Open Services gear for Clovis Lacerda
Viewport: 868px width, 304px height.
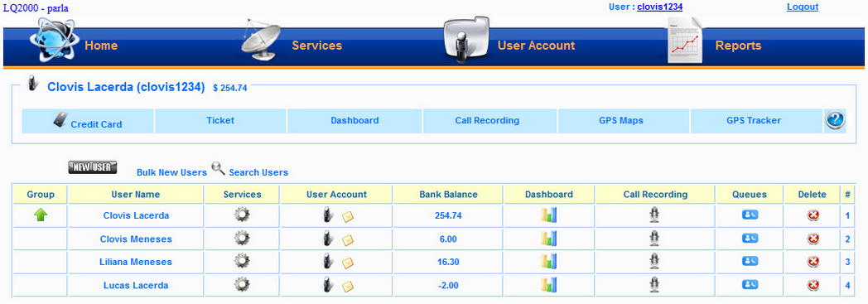(242, 215)
